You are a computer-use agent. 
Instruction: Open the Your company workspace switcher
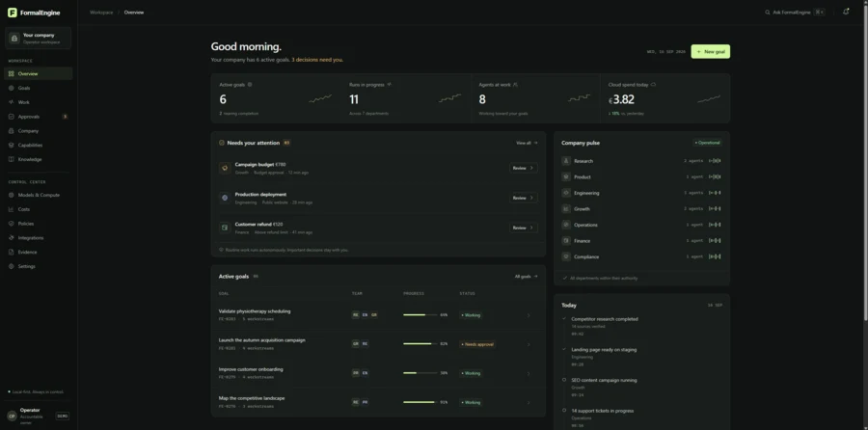[39, 39]
